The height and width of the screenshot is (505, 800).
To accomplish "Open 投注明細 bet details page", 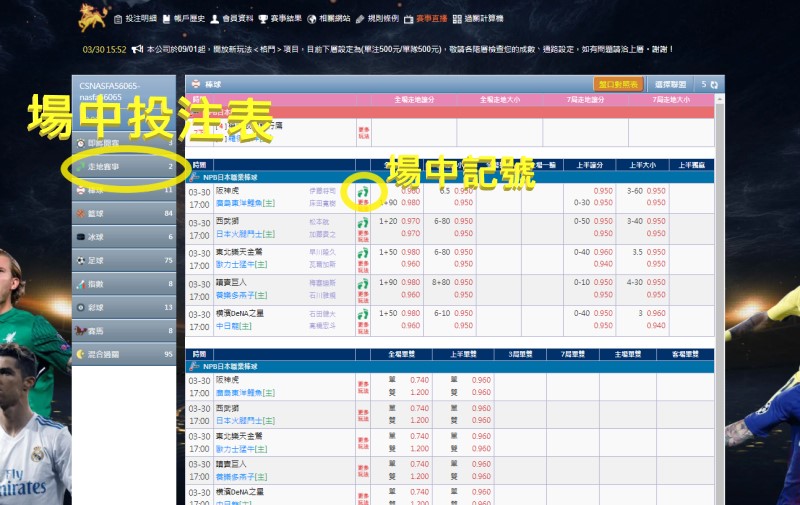I will [141, 18].
